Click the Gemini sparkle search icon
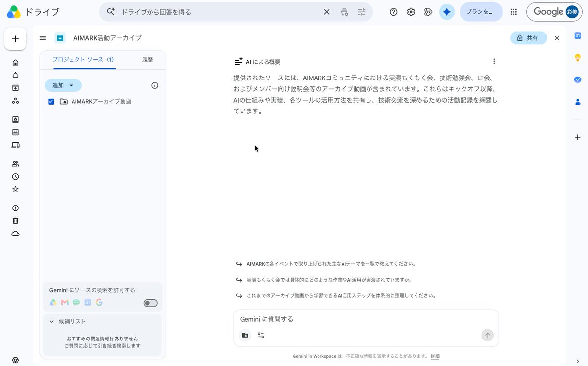588x366 pixels. [110, 12]
